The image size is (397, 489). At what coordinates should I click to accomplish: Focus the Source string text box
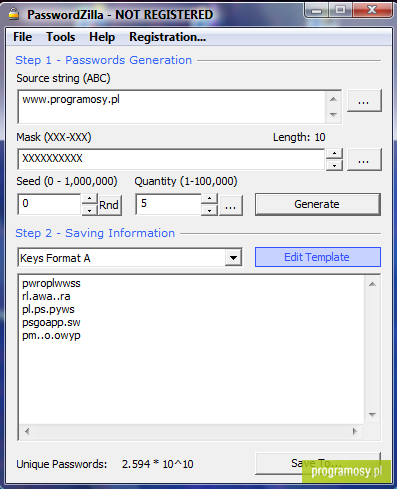(x=171, y=106)
